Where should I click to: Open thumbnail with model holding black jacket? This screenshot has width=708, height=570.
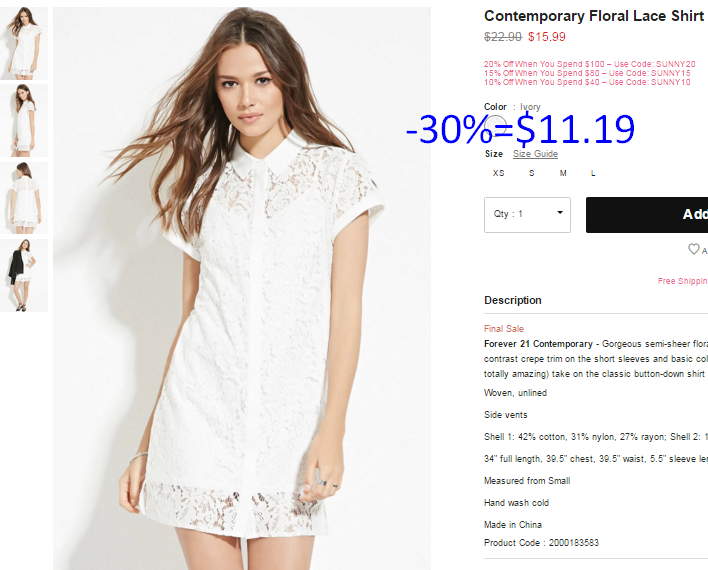pyautogui.click(x=24, y=276)
